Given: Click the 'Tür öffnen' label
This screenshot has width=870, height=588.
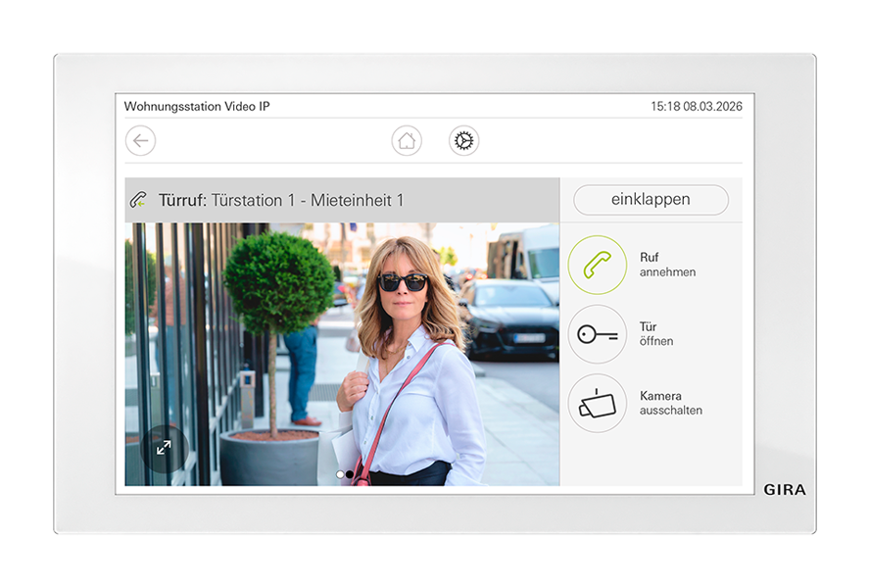Looking at the screenshot, I should coord(656,334).
